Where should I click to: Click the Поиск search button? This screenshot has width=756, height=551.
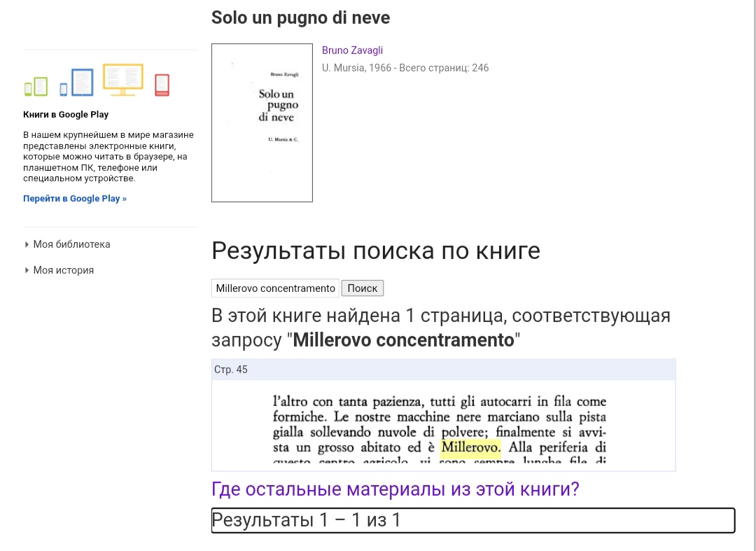(363, 288)
